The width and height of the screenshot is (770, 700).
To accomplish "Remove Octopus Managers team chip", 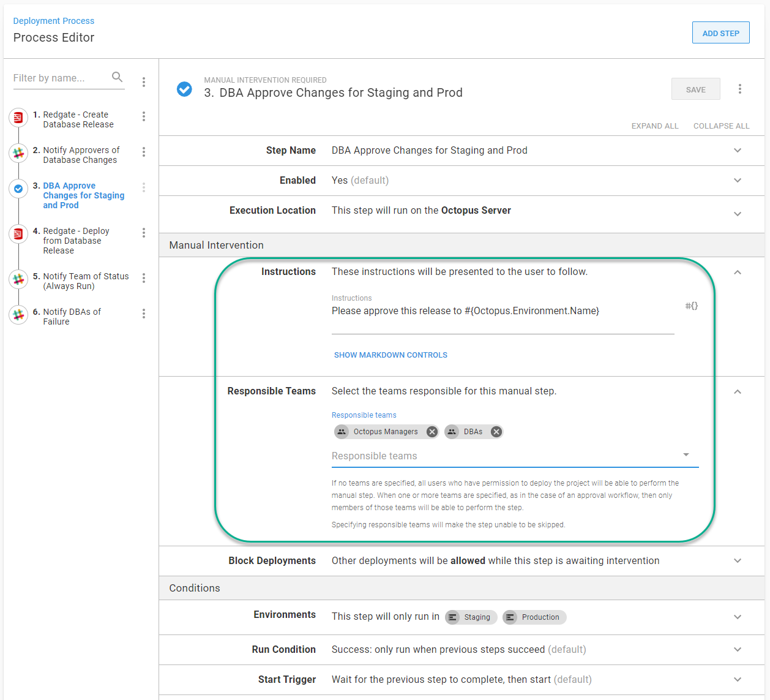I will [432, 432].
